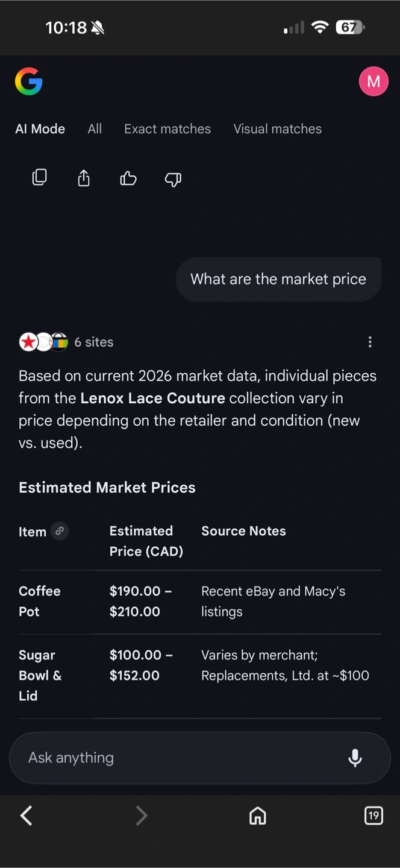Focus the Ask anything input field
This screenshot has width=400, height=868.
pos(181,758)
